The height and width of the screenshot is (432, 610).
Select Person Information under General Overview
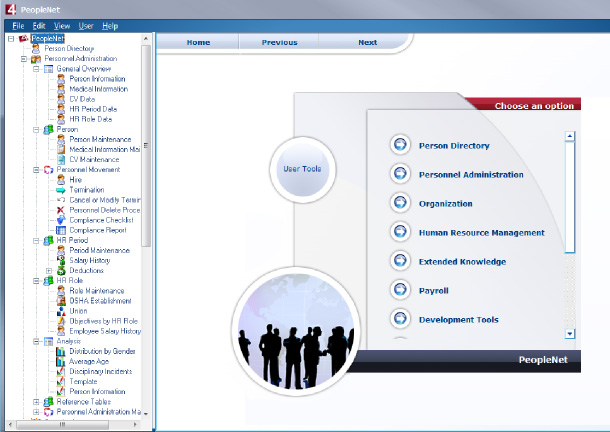97,79
